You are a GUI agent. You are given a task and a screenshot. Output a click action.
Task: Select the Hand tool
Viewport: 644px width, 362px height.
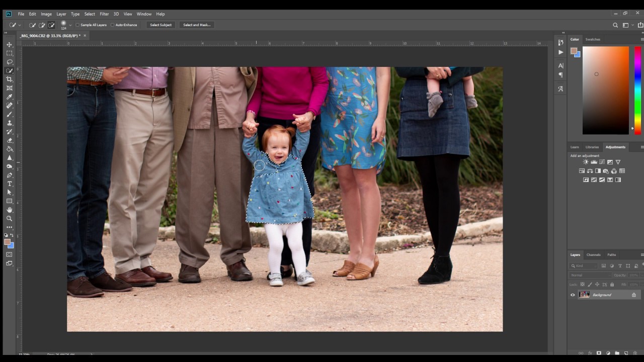pos(10,210)
